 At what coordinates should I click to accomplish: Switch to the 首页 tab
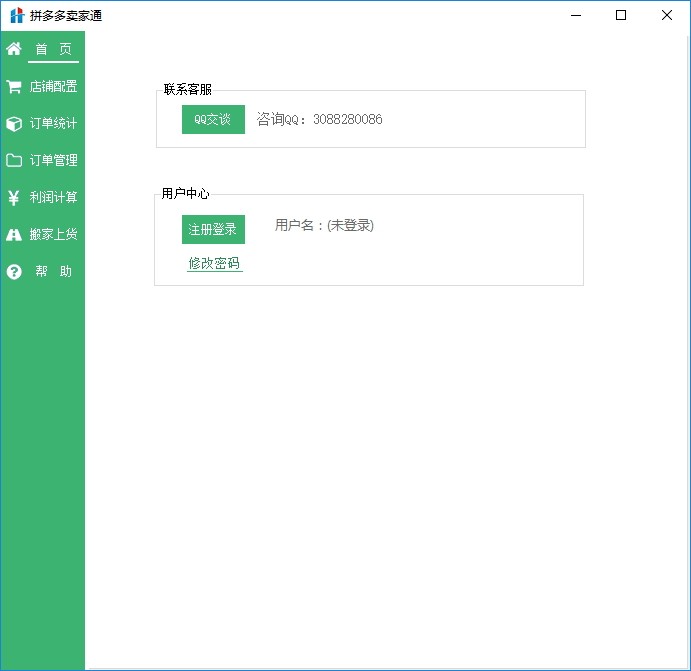pyautogui.click(x=53, y=49)
